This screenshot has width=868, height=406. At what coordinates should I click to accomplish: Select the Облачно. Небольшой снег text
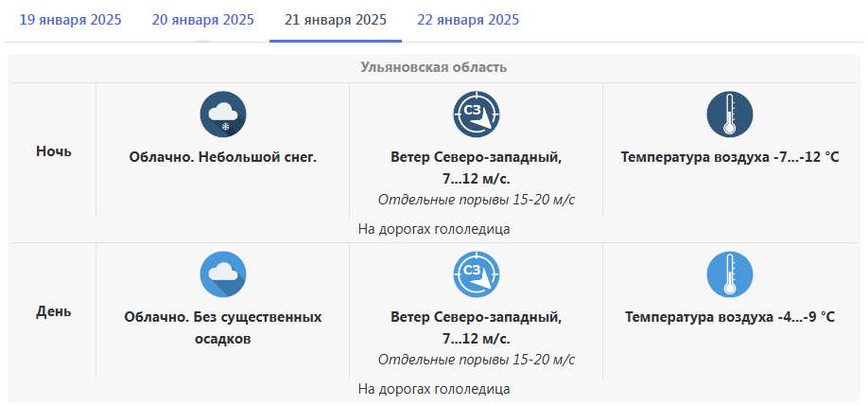[223, 157]
